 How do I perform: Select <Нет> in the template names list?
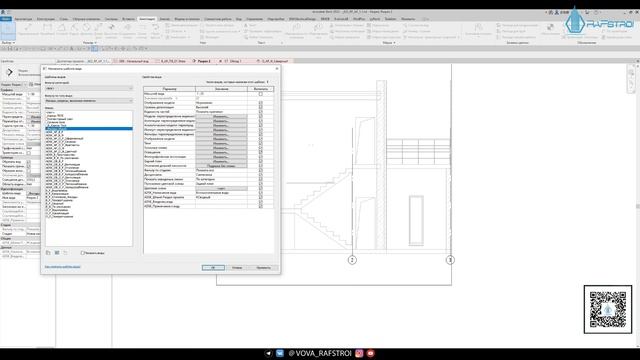tap(50, 112)
